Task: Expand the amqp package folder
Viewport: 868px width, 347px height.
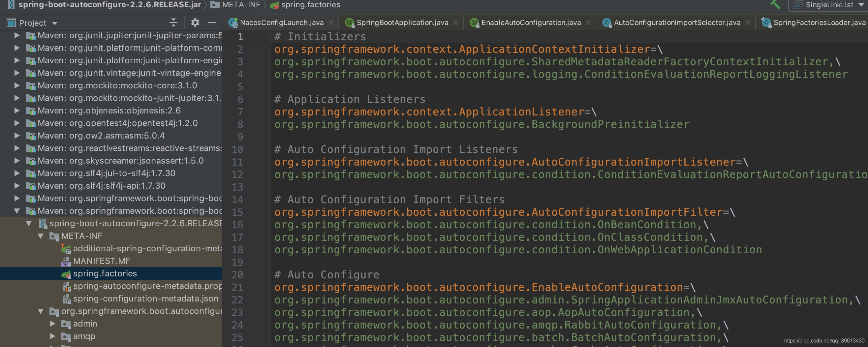Action: [x=52, y=336]
